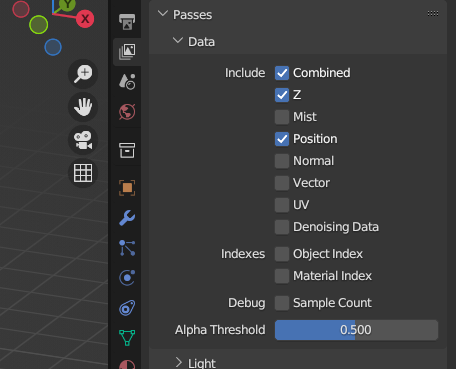Enable the Denoising Data checkbox
Image resolution: width=456 pixels, height=369 pixels.
coord(282,227)
